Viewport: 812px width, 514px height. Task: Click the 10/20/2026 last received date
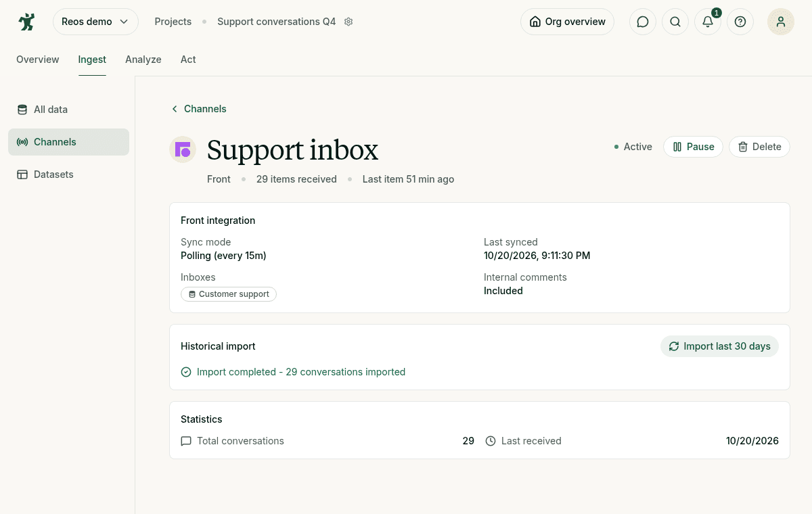752,441
